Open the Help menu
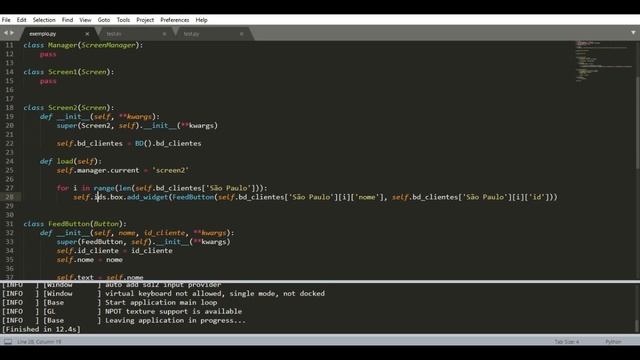The width and height of the screenshot is (640, 360). pyautogui.click(x=202, y=20)
